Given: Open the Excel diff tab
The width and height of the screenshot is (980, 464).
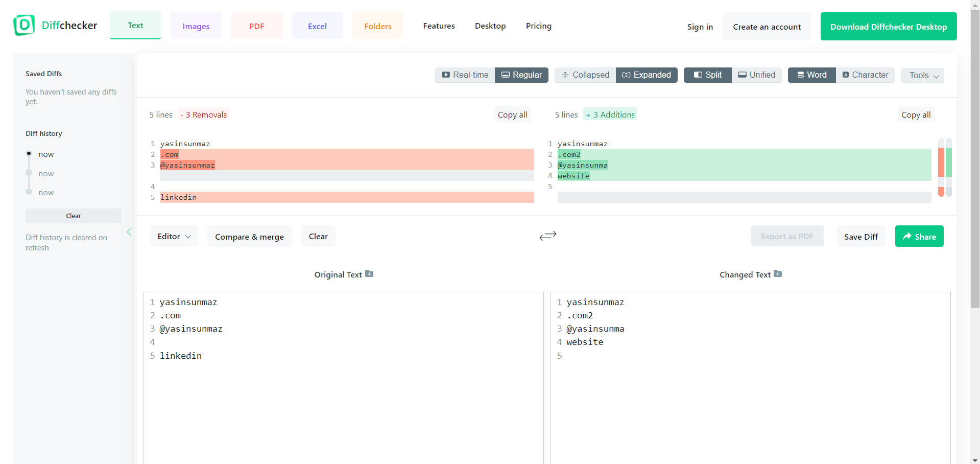Looking at the screenshot, I should tap(317, 26).
